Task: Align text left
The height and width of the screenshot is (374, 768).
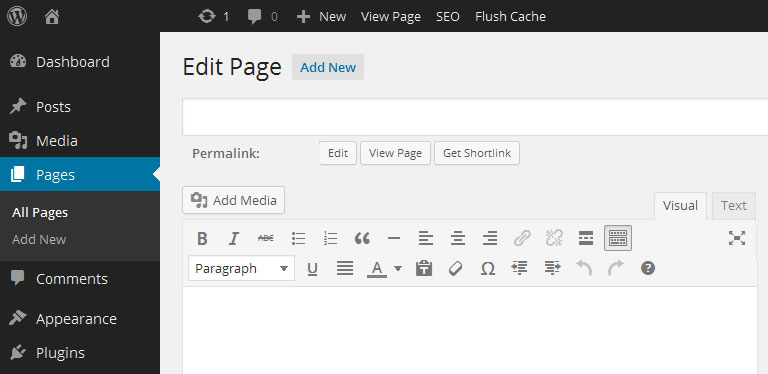Action: (426, 238)
